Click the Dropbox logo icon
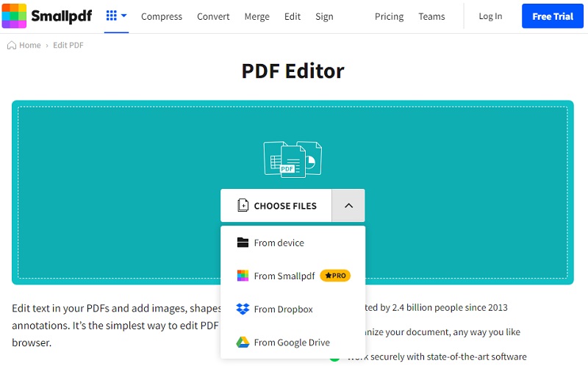Image resolution: width=588 pixels, height=366 pixels. point(243,309)
